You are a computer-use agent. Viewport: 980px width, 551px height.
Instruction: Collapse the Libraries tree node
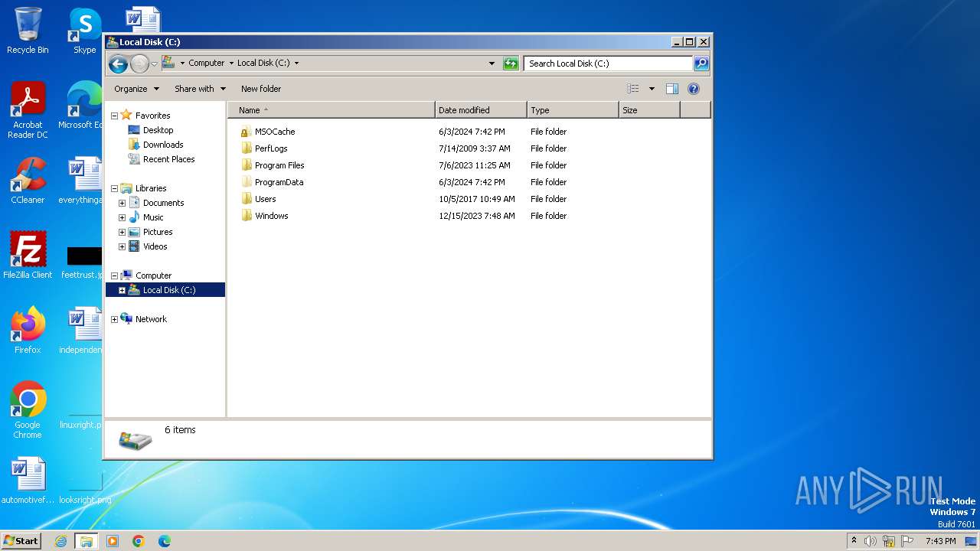click(114, 188)
